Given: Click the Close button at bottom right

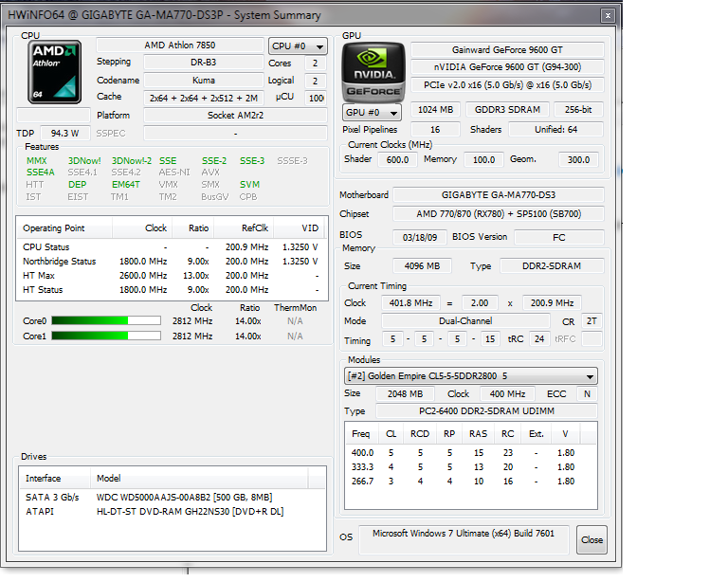Looking at the screenshot, I should pos(591,539).
